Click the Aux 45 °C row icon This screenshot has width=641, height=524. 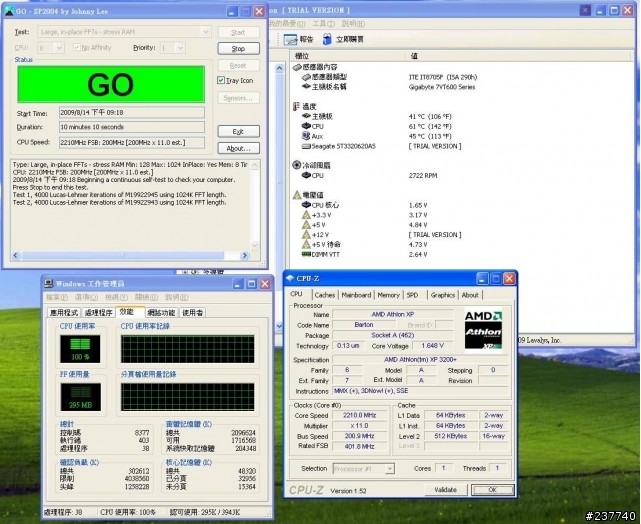(306, 136)
